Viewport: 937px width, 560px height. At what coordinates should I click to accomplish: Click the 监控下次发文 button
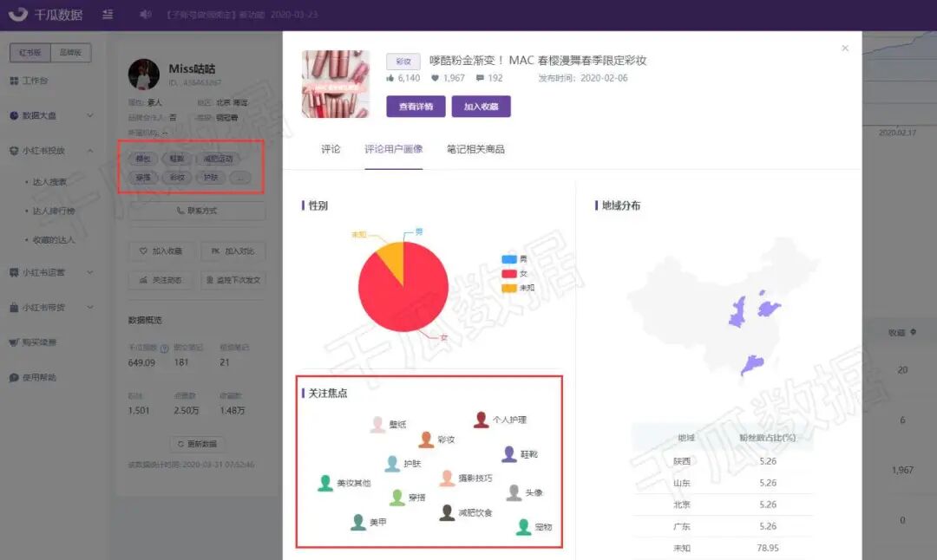click(x=233, y=280)
